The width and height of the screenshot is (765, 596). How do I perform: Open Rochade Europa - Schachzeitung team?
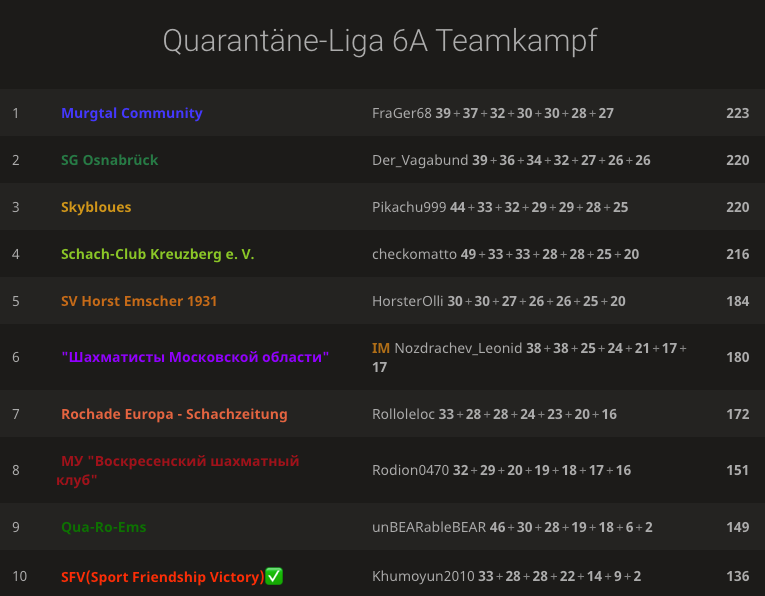click(x=174, y=414)
